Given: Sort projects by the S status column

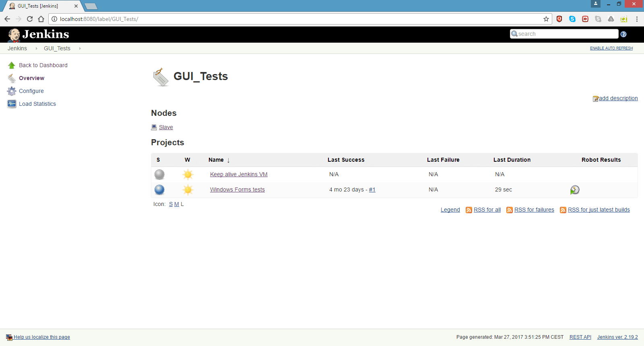Looking at the screenshot, I should (158, 160).
